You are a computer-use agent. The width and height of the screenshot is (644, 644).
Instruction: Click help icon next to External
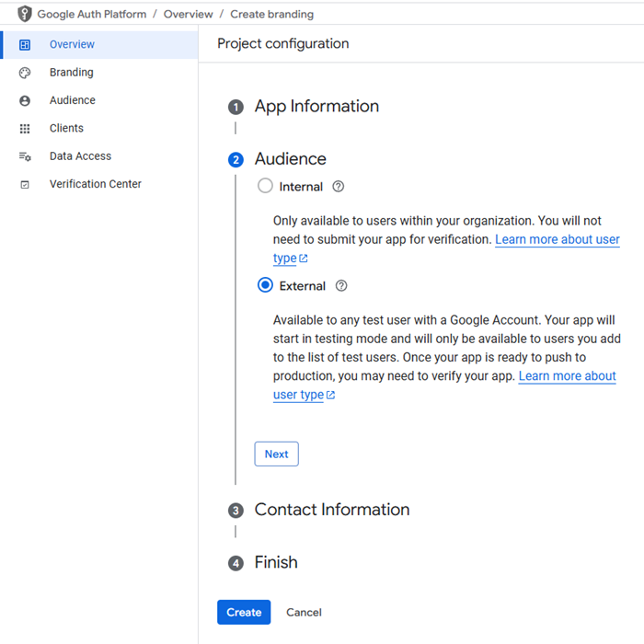(x=341, y=285)
